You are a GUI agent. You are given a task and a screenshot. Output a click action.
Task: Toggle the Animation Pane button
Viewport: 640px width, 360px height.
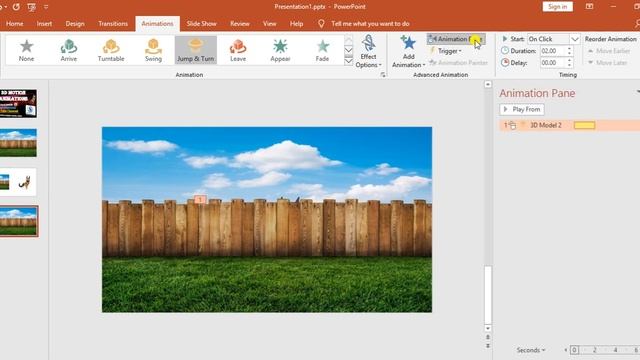click(456, 39)
